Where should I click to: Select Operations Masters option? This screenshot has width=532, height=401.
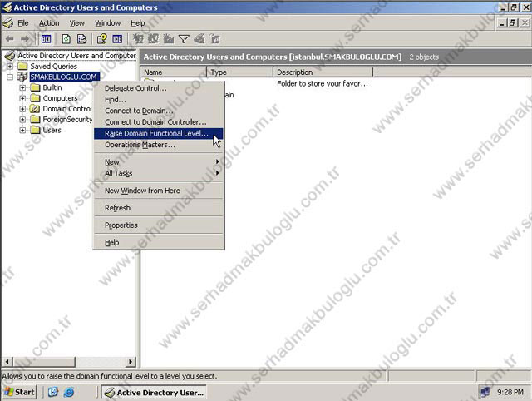point(159,145)
